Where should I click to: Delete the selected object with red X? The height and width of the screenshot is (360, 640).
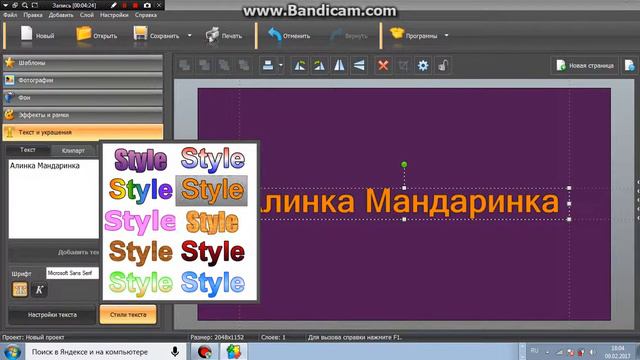pos(383,65)
